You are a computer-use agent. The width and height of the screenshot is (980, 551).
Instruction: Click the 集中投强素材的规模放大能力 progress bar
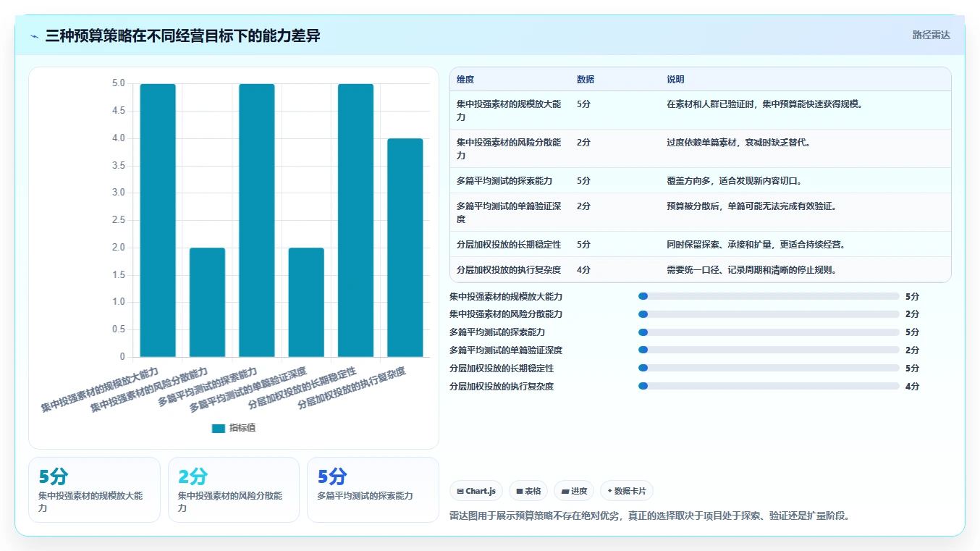pos(769,296)
